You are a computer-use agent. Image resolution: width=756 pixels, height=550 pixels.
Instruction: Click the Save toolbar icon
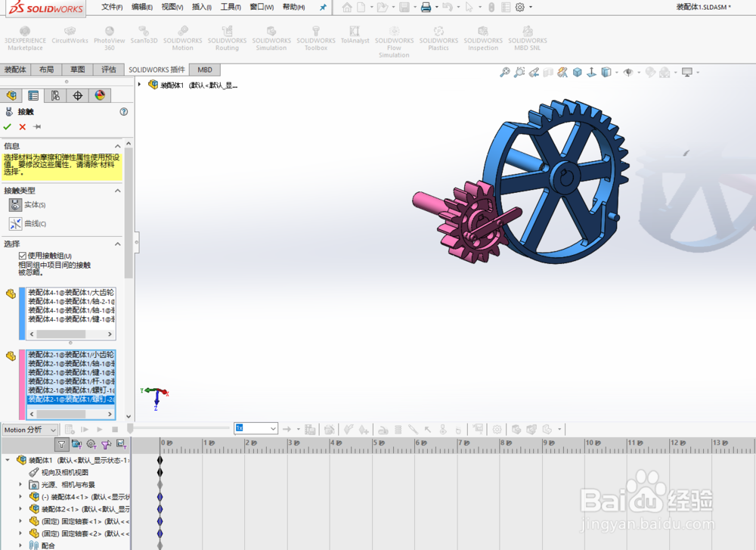(404, 8)
